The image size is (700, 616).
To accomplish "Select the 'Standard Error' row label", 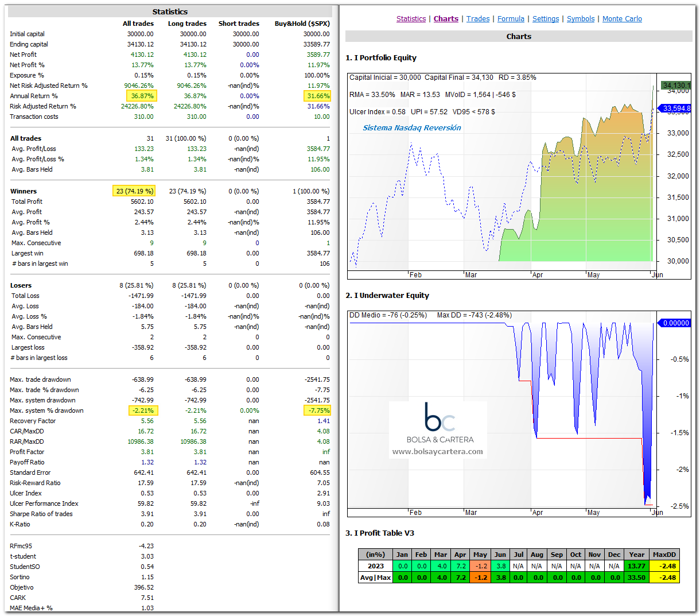I will 30,472.
